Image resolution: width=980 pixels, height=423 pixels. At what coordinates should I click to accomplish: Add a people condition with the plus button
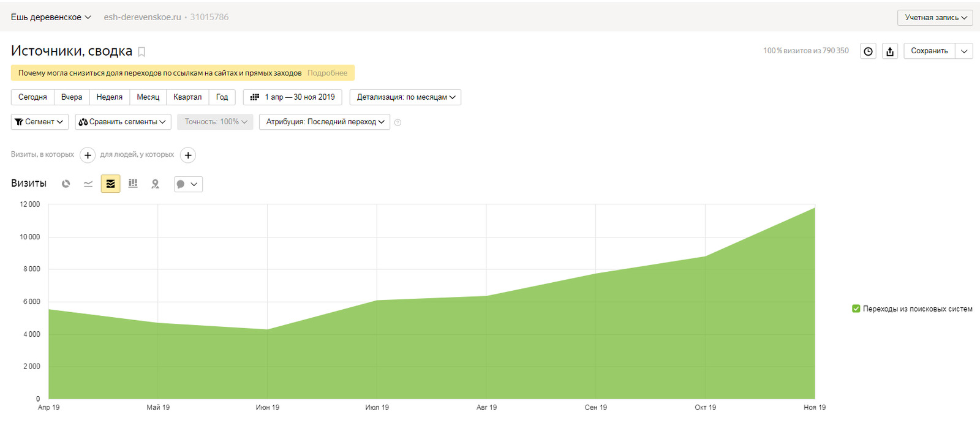[188, 155]
